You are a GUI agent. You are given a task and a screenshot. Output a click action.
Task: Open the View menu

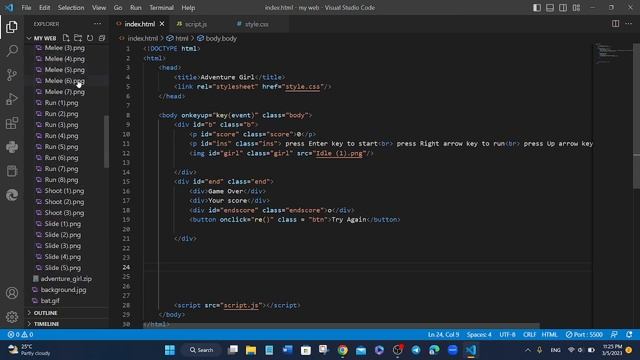pos(99,7)
